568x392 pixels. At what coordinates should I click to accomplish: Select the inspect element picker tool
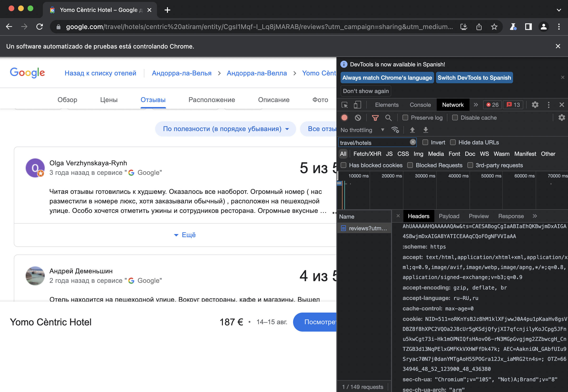[344, 105]
